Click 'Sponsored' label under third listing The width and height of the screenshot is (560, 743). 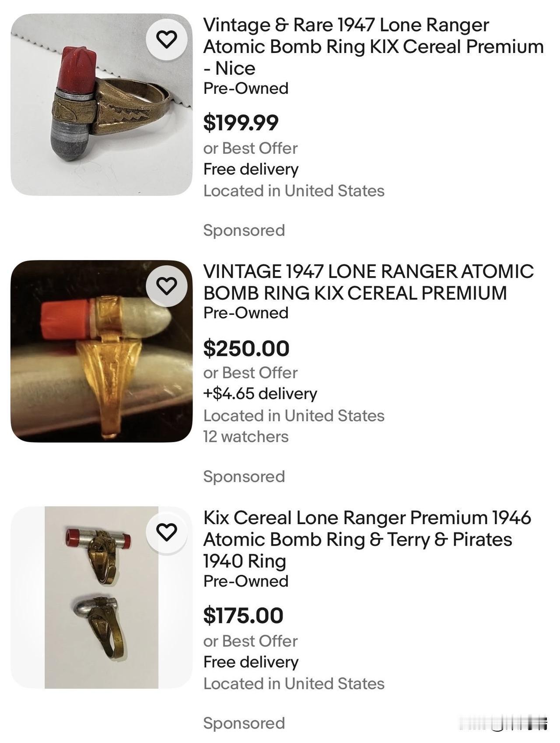pos(244,723)
